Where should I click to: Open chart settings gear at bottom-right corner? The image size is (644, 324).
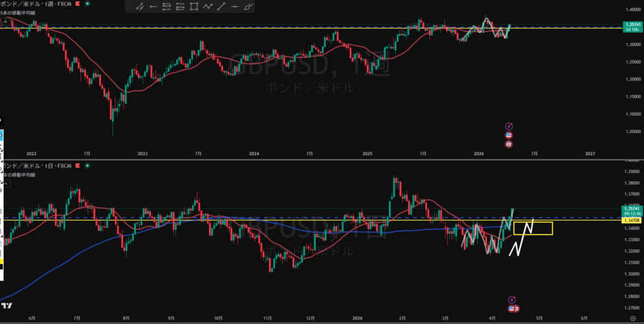pos(632,319)
